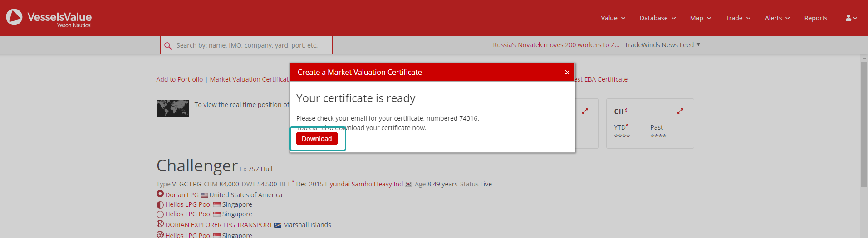Open Hyundai Samho Heavy Ind yard link
The height and width of the screenshot is (238, 868).
[364, 184]
